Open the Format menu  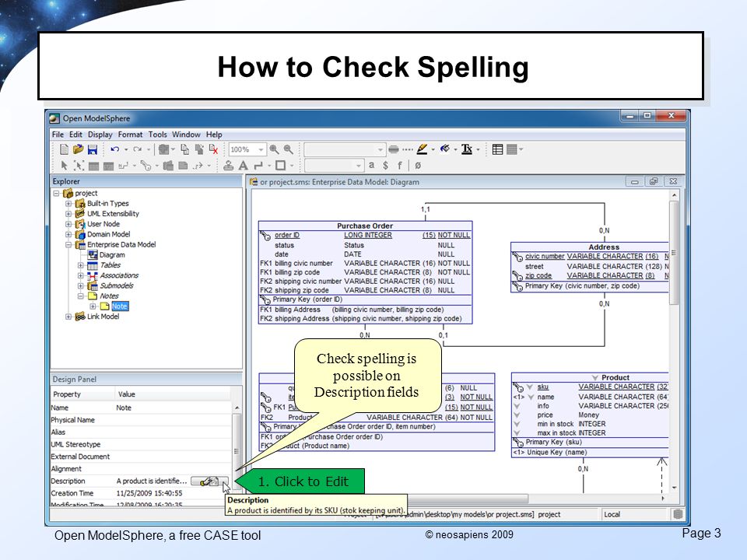coord(130,135)
